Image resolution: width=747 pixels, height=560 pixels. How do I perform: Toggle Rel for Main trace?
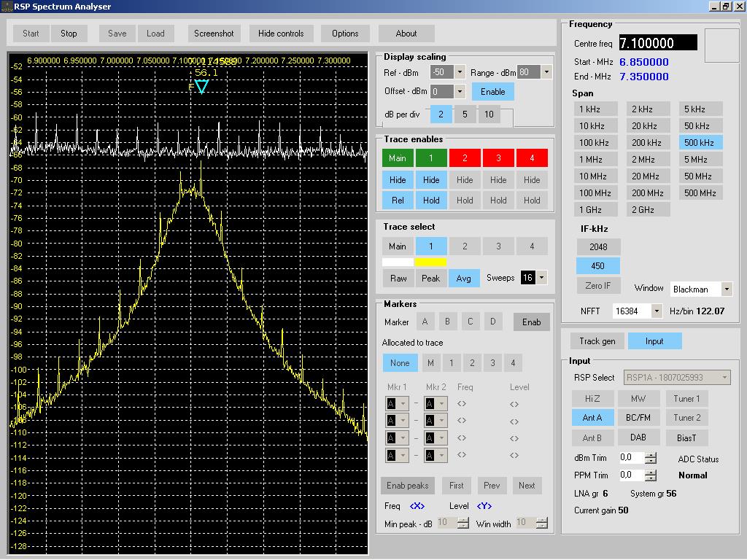pos(398,201)
